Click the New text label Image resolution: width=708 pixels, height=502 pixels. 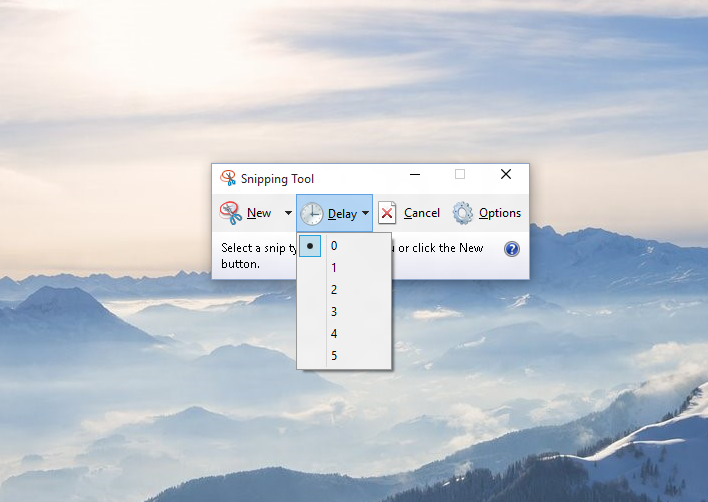click(x=259, y=213)
